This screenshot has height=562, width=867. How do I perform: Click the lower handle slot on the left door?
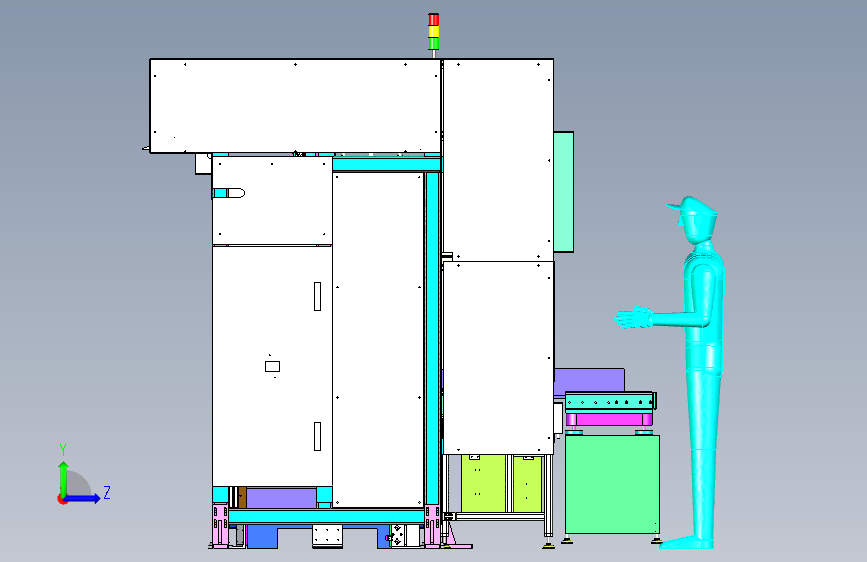[x=317, y=436]
